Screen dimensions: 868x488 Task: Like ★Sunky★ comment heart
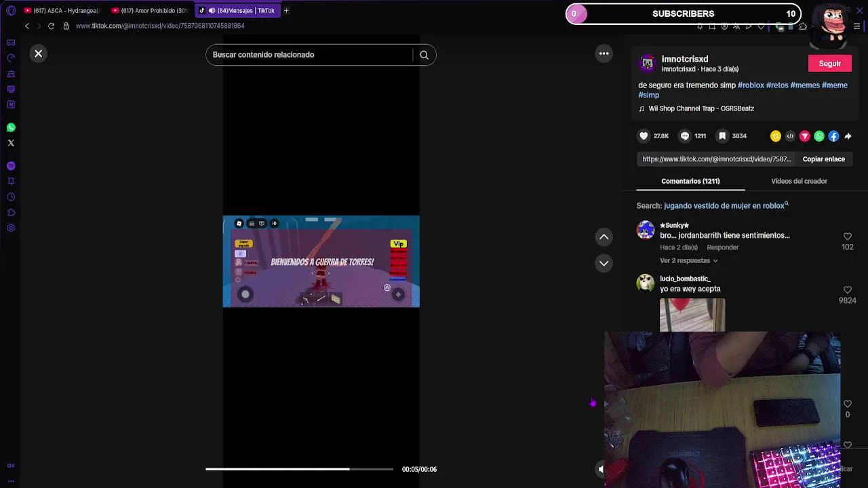(x=847, y=237)
